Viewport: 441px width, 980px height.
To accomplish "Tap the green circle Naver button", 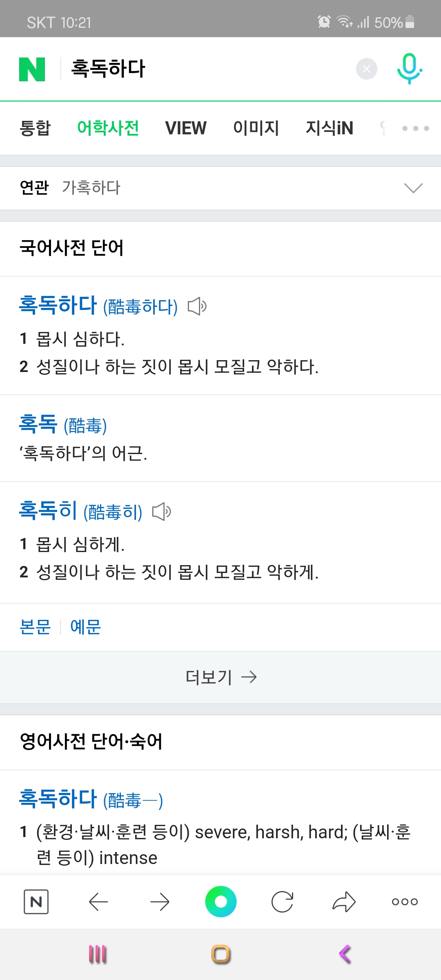I will pyautogui.click(x=220, y=902).
